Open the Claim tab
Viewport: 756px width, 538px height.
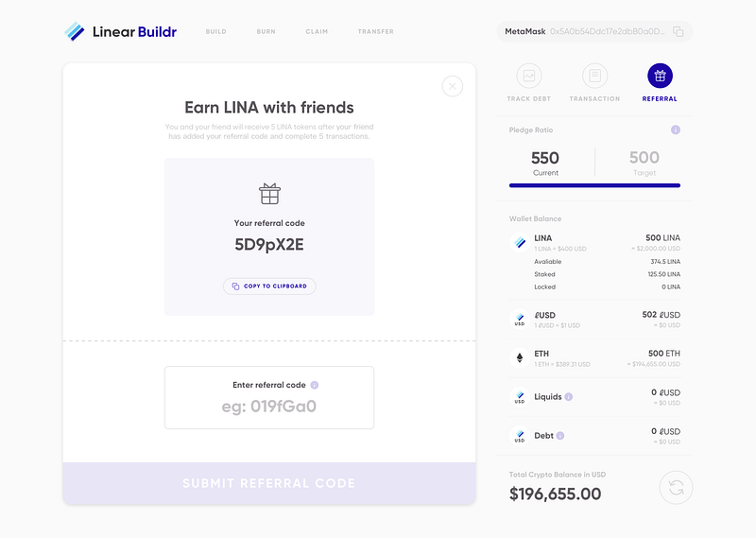click(317, 32)
